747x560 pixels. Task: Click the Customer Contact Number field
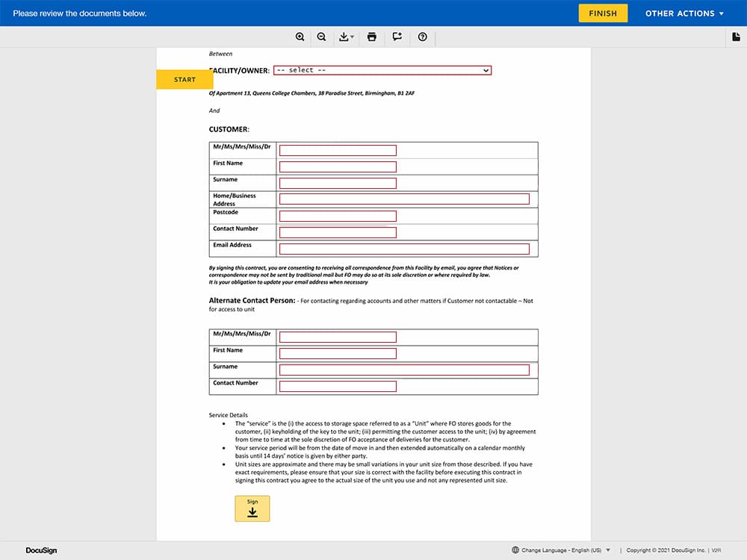pos(338,232)
